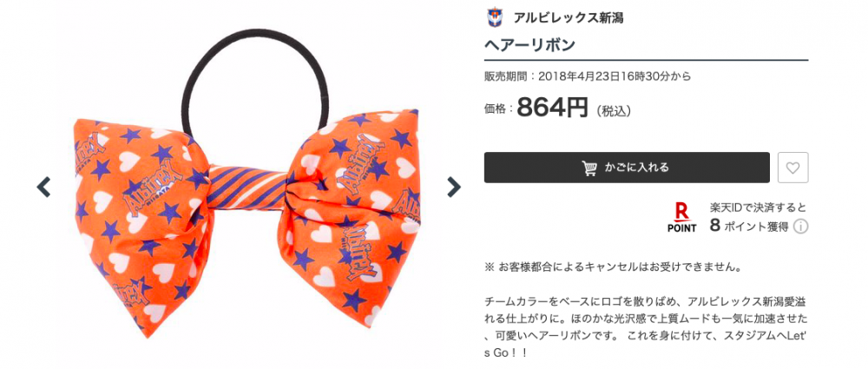The width and height of the screenshot is (868, 369).
Task: Click the 8 ポイント獲得 points text
Action: point(748,227)
